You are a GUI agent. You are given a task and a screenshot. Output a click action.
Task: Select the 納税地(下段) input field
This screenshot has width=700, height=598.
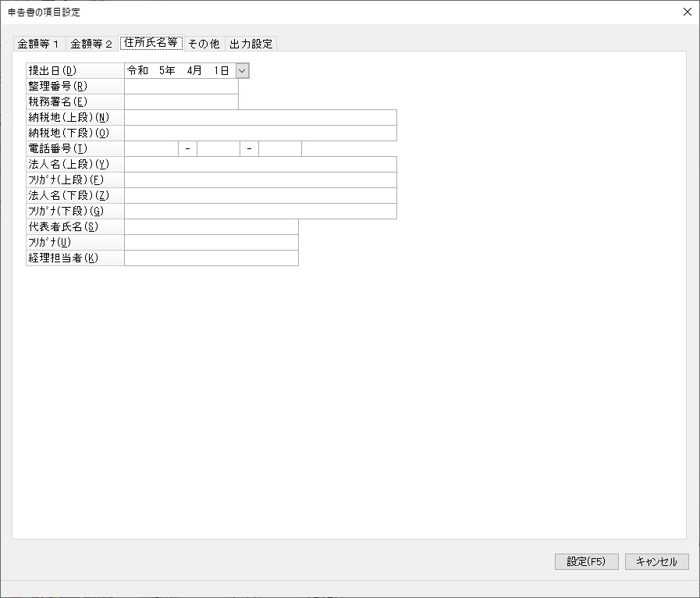[x=260, y=133]
